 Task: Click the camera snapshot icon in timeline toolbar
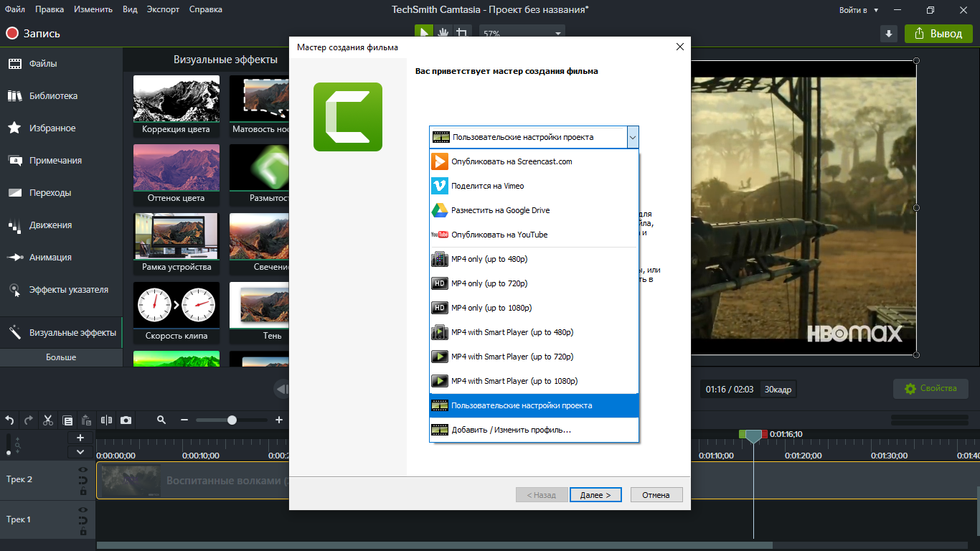[126, 420]
